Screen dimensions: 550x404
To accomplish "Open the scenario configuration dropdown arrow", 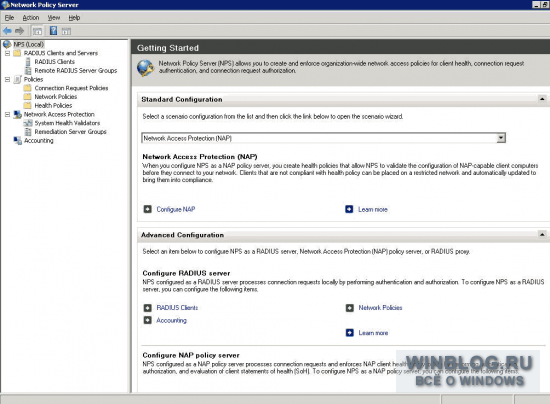I will pyautogui.click(x=501, y=138).
